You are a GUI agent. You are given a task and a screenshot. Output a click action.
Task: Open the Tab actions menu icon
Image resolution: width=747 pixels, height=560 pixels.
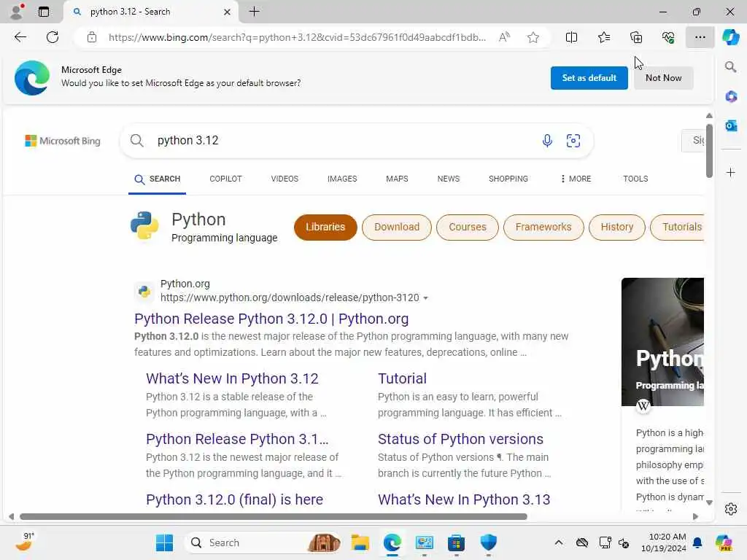tap(44, 12)
